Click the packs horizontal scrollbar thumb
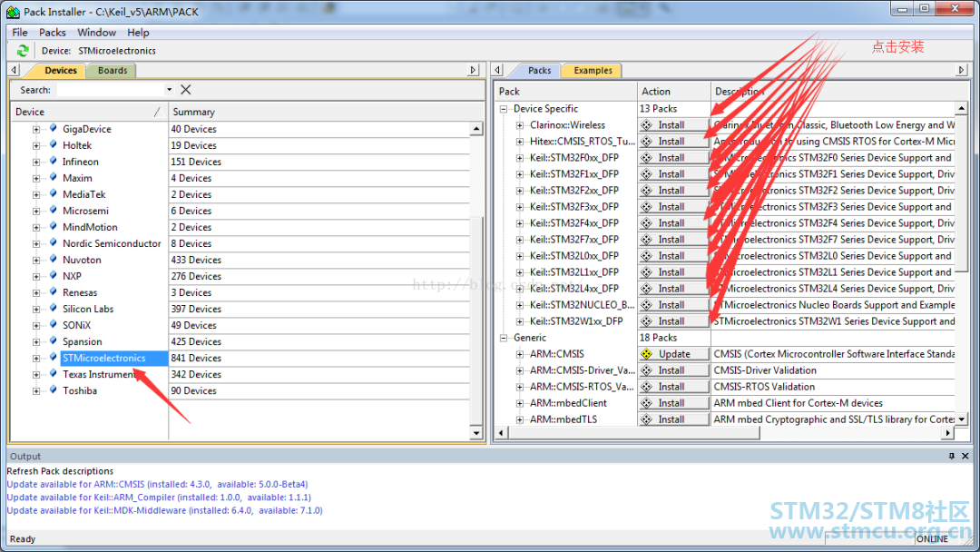This screenshot has height=552, width=980. coord(633,432)
